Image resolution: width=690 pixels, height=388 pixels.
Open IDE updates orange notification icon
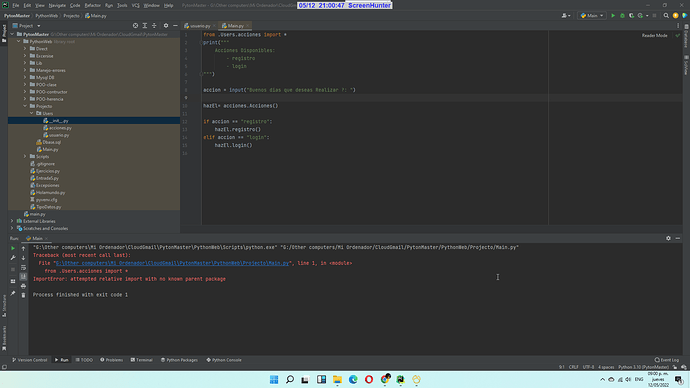tap(675, 16)
